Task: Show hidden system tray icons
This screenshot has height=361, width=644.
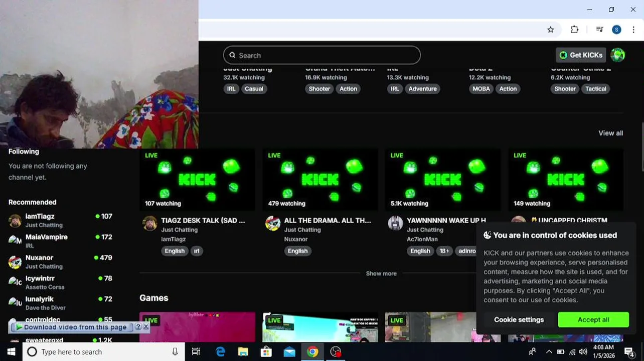Action: tap(549, 351)
